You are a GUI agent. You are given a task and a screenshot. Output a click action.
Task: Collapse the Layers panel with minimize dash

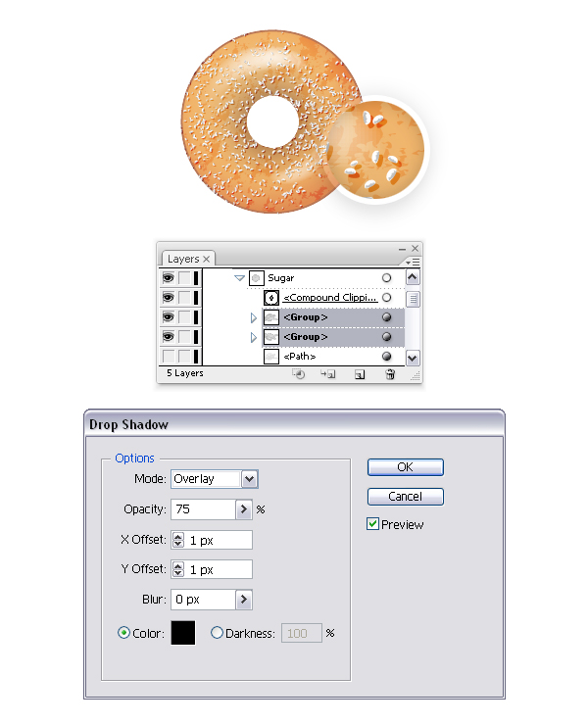coord(402,249)
